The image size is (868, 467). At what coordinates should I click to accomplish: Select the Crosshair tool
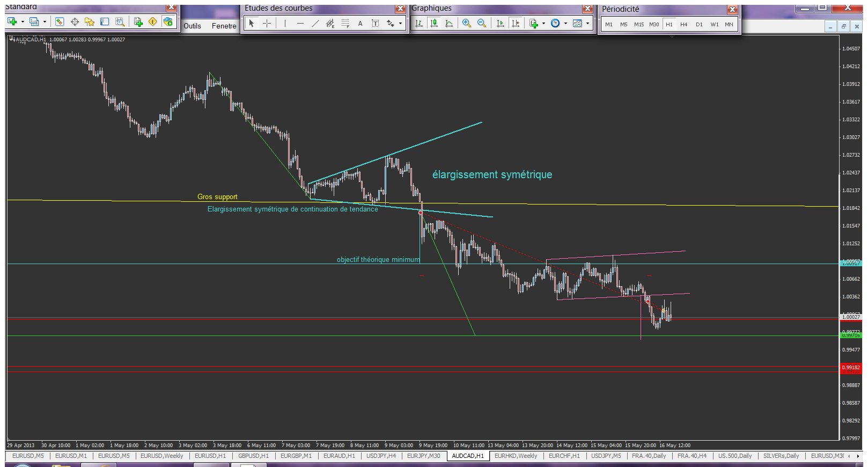pyautogui.click(x=267, y=23)
